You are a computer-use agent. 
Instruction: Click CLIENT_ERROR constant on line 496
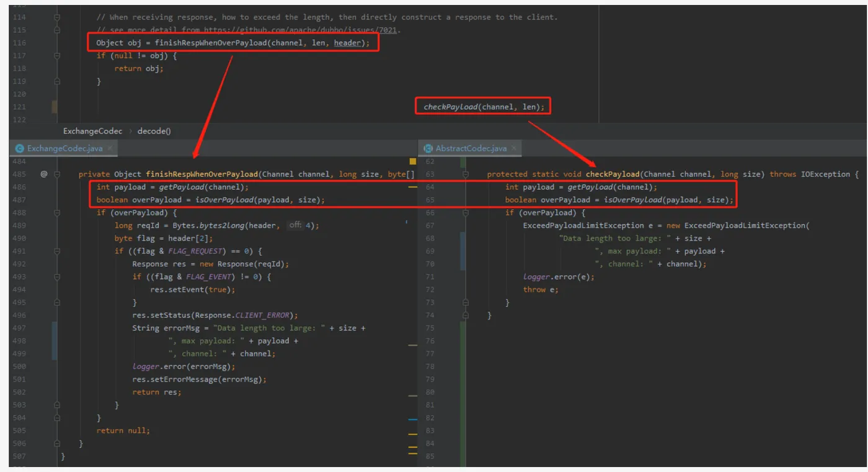tap(262, 315)
